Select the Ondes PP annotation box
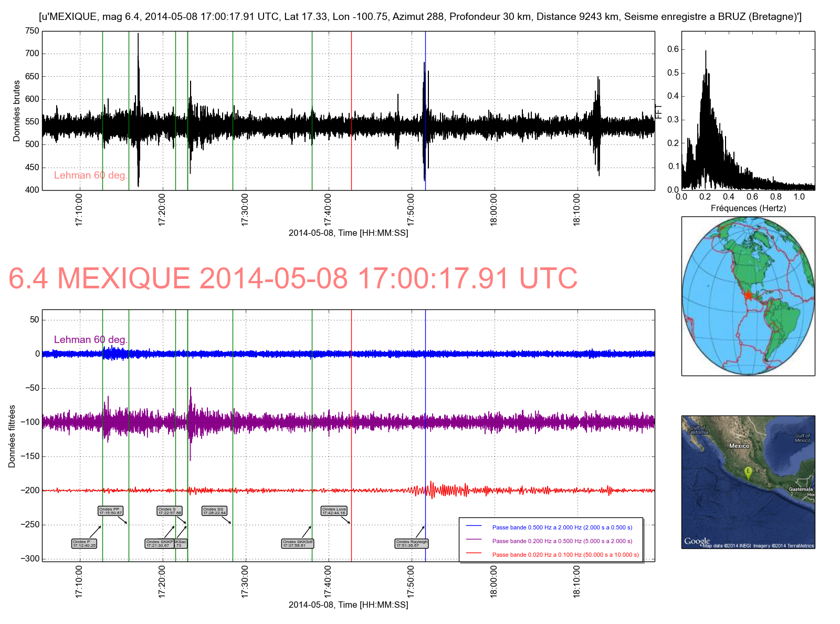This screenshot has width=840, height=624. [x=110, y=511]
